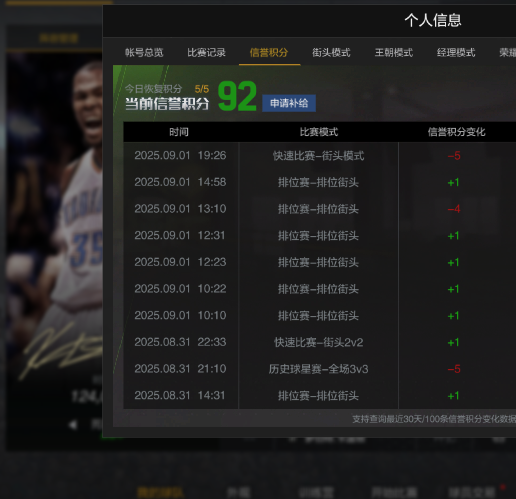Click the -4 score change at 13:10
This screenshot has width=516, height=499.
pyautogui.click(x=454, y=209)
